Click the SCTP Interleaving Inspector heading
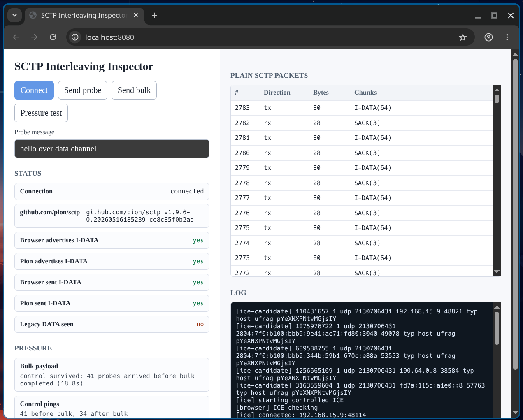This screenshot has width=523, height=420. click(x=84, y=66)
